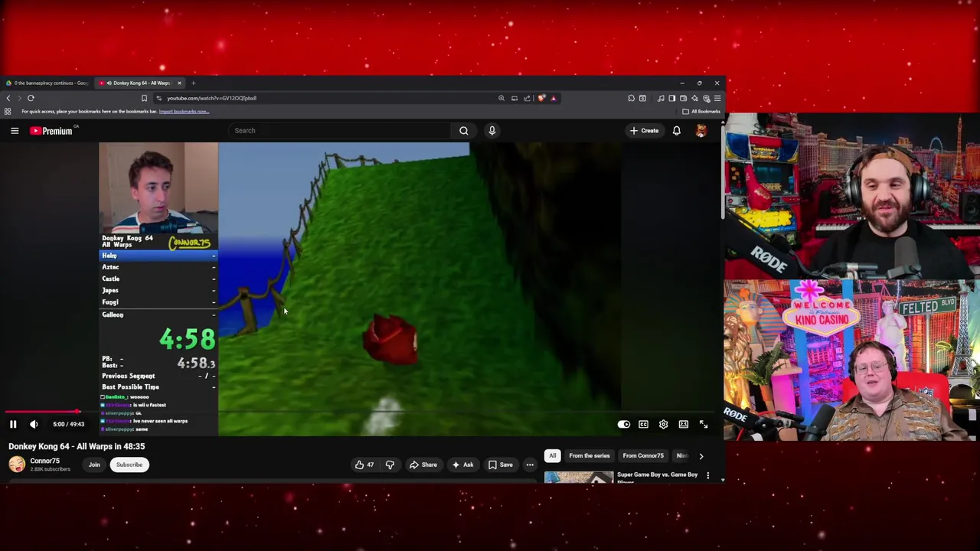This screenshot has width=980, height=551.
Task: Go to YouTube Premium home logo
Action: click(x=51, y=131)
